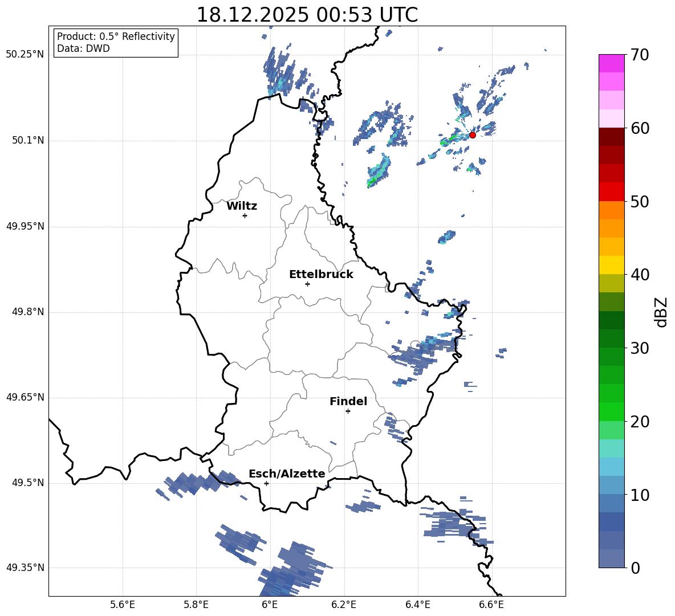Click the 60 colorbar tick label
The image size is (675, 616).
coord(640,128)
